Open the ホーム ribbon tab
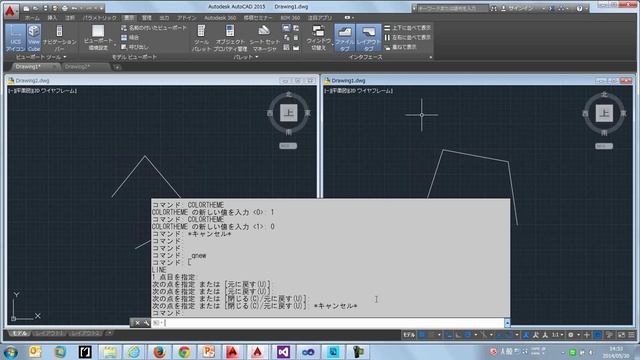The width and height of the screenshot is (640, 360). click(32, 18)
